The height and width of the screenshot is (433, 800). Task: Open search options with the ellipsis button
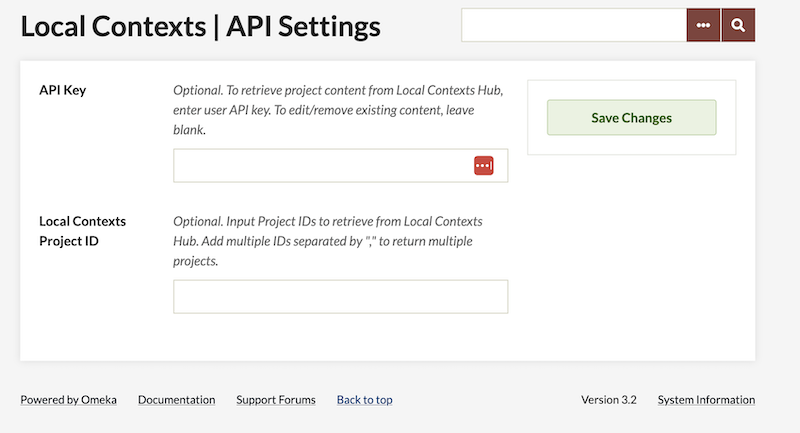click(703, 25)
